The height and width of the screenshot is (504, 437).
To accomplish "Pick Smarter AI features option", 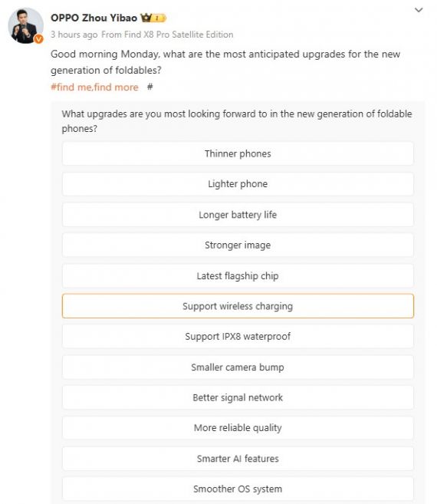I will [x=238, y=459].
